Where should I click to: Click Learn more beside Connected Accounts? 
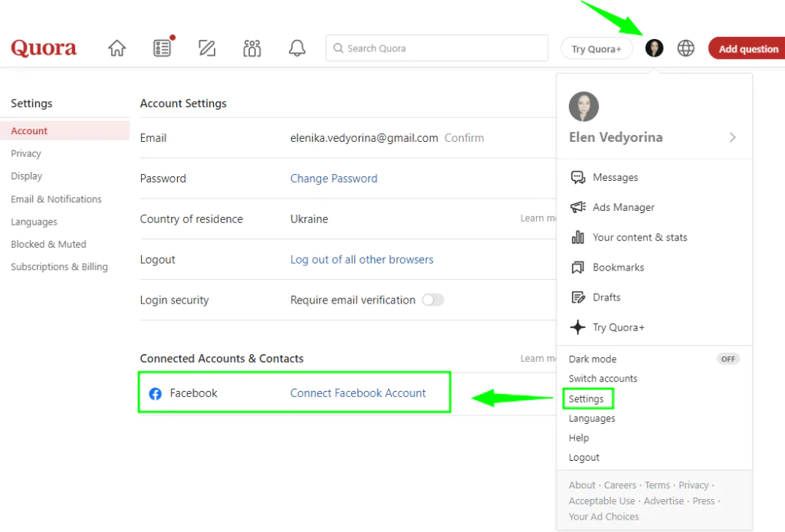coord(538,358)
